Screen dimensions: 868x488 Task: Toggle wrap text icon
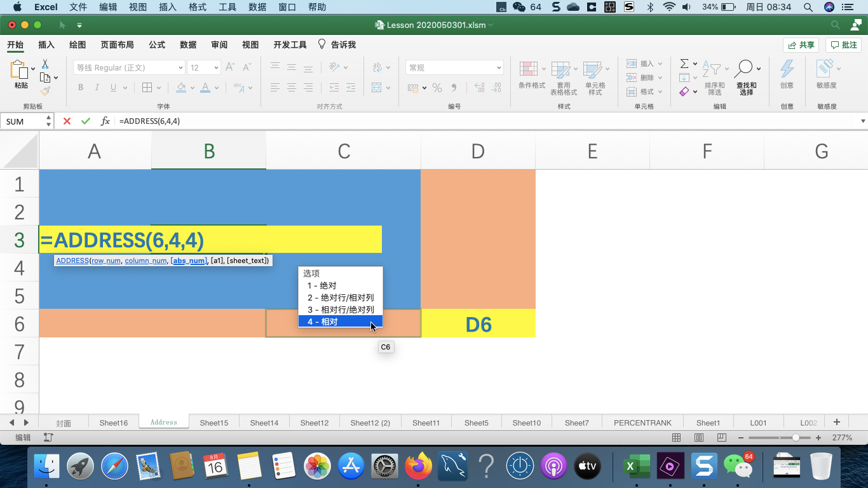377,67
